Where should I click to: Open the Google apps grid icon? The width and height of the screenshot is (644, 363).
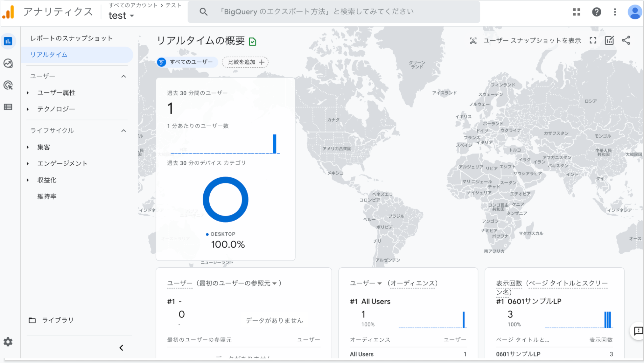coord(576,12)
